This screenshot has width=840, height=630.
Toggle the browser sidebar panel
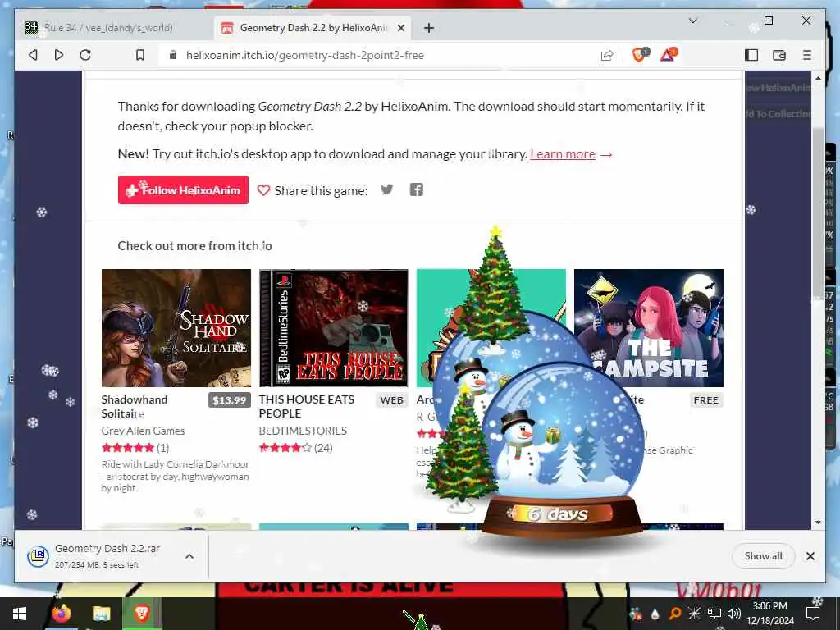pyautogui.click(x=751, y=55)
